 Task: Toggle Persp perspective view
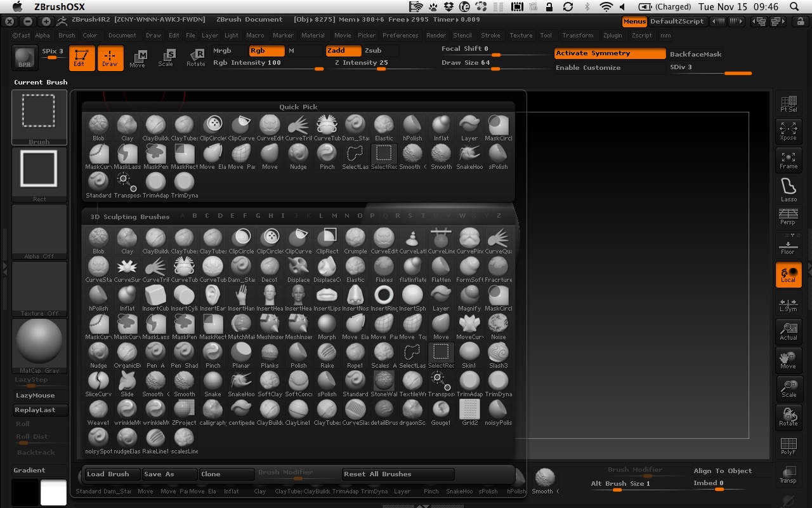(789, 217)
